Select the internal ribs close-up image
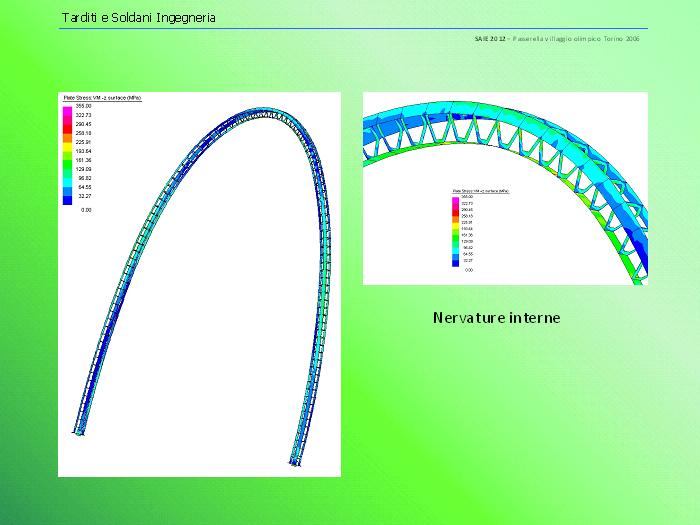Screen dimensions: 700x525 [504, 188]
